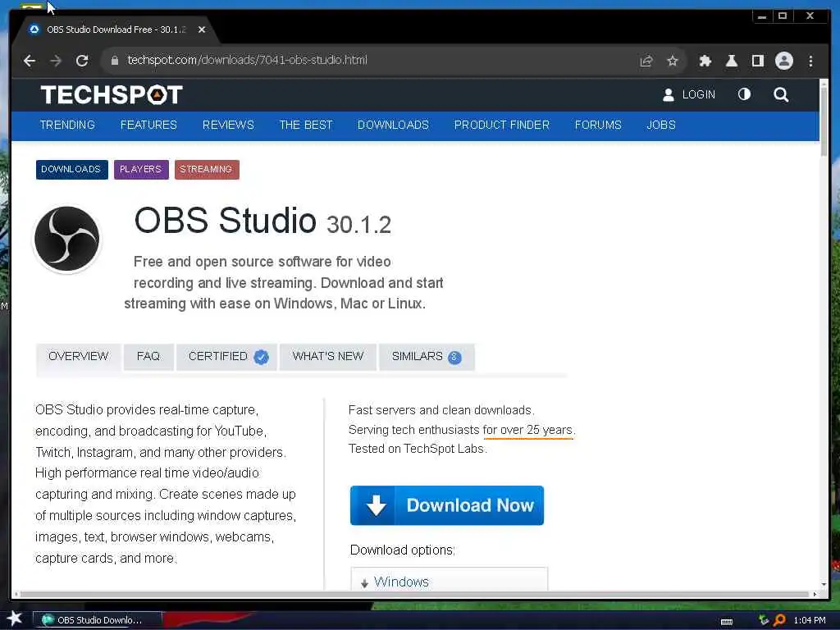840x630 pixels.
Task: Open the Chrome three-dot menu
Action: coord(810,61)
